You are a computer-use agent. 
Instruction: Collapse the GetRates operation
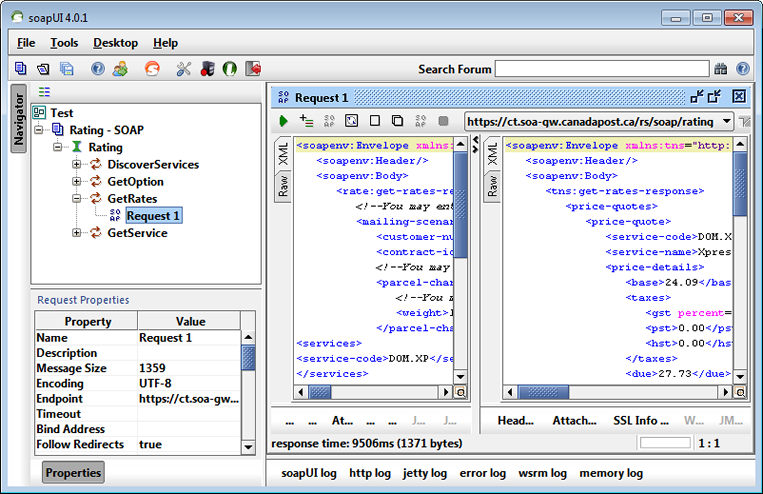76,198
